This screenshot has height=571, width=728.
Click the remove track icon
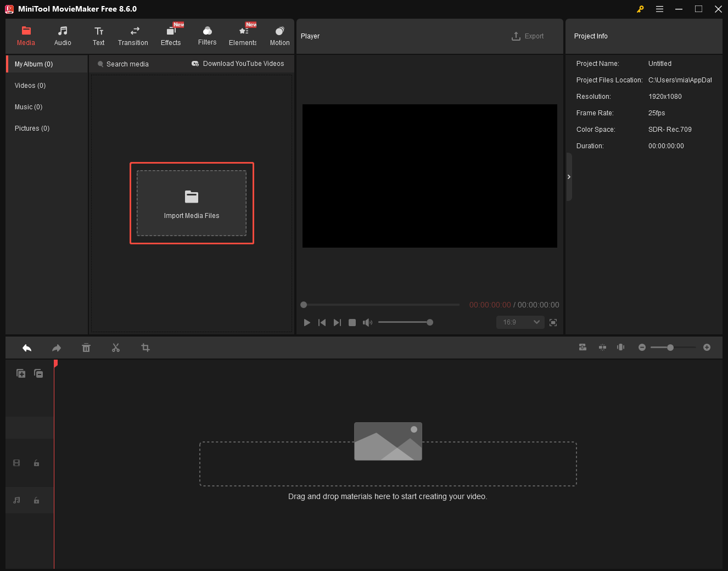tap(38, 373)
